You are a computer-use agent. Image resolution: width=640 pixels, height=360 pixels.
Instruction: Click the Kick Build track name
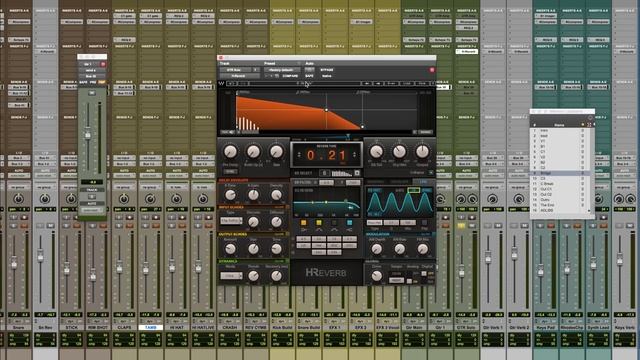(x=282, y=327)
